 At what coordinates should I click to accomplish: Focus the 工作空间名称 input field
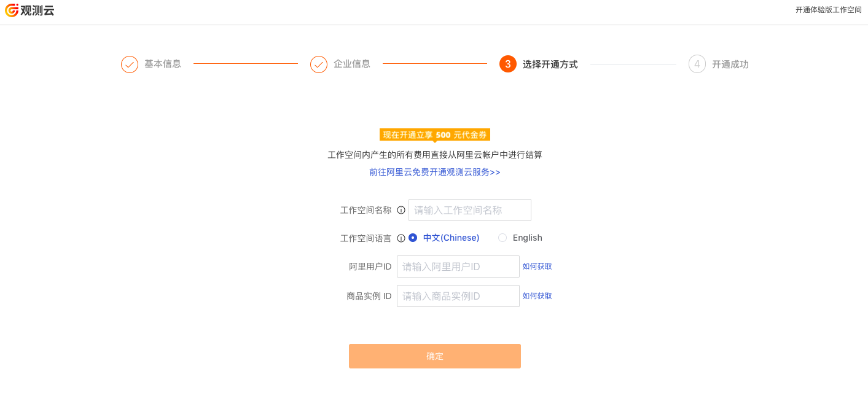point(470,210)
